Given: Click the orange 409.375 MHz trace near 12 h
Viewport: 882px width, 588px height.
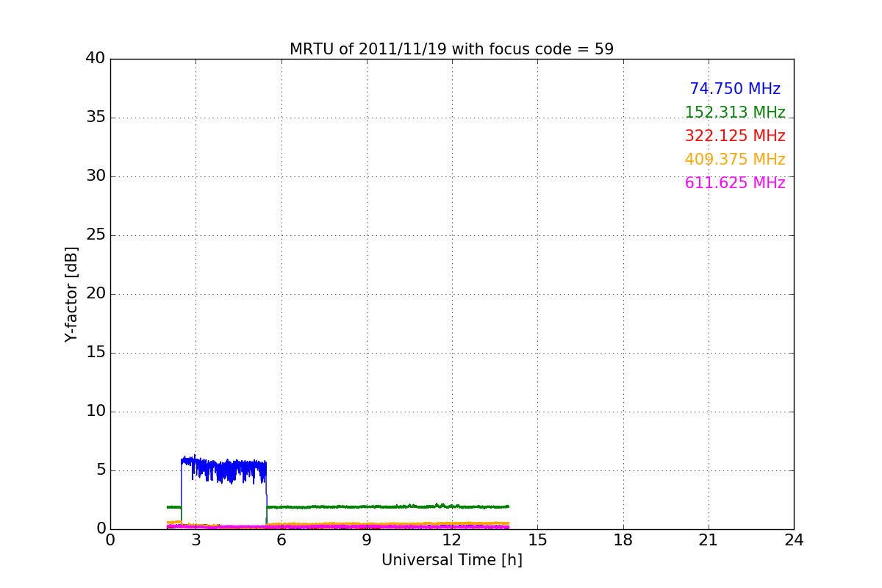Looking at the screenshot, I should coord(452,523).
